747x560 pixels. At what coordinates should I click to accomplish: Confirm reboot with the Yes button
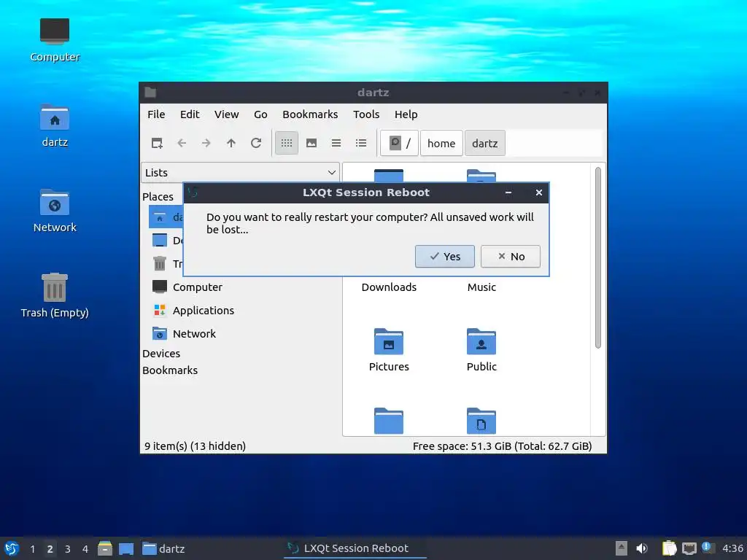pyautogui.click(x=444, y=256)
